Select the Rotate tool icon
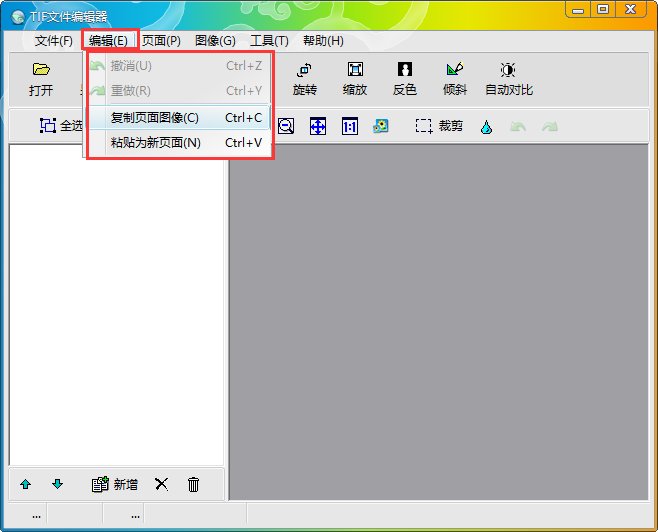 pos(304,70)
